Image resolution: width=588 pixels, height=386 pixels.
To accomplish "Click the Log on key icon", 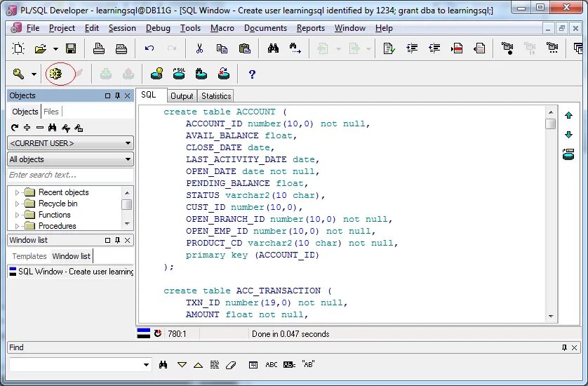I will click(18, 74).
